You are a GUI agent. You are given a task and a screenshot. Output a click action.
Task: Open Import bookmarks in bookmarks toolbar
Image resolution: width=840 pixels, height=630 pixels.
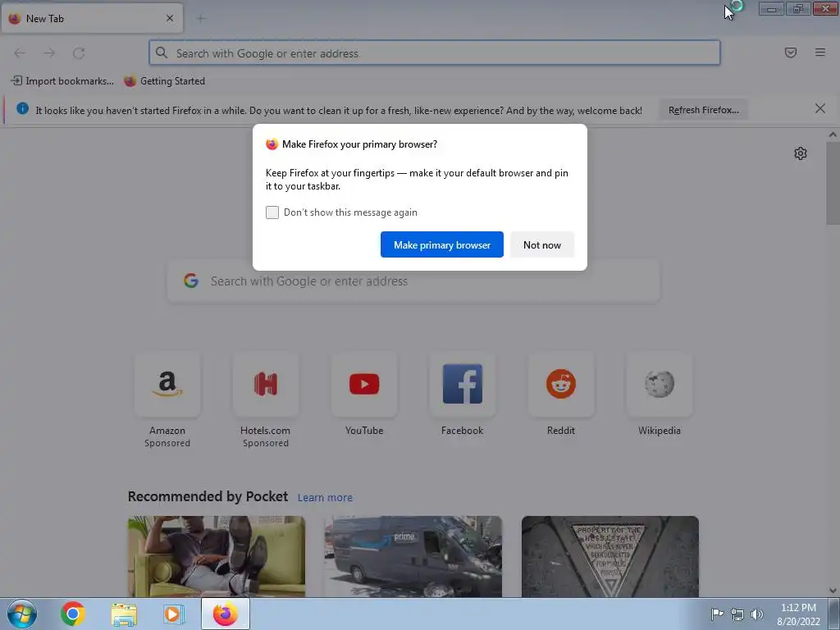coord(62,81)
